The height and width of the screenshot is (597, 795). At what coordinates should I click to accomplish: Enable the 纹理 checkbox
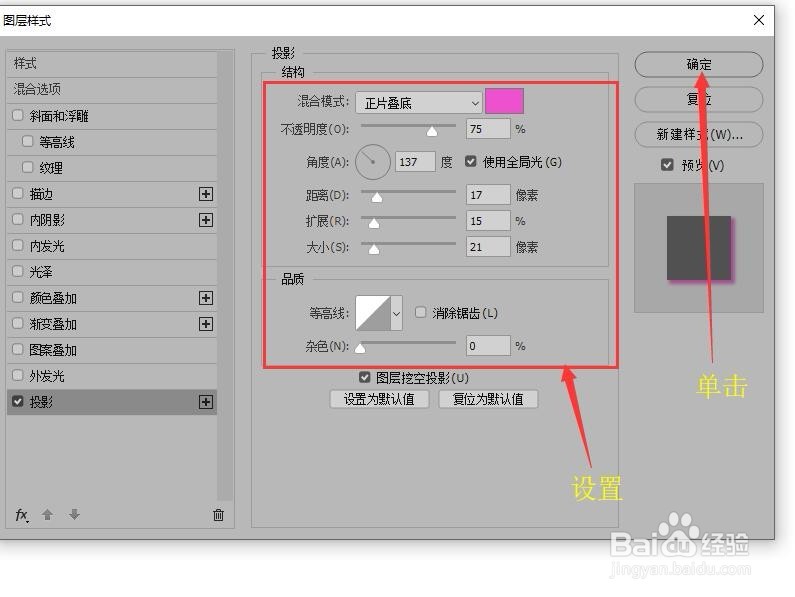28,167
